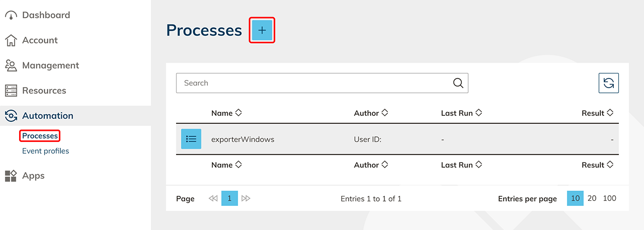The height and width of the screenshot is (230, 644).
Task: Click the Dashboard gauge icon
Action: pos(11,15)
